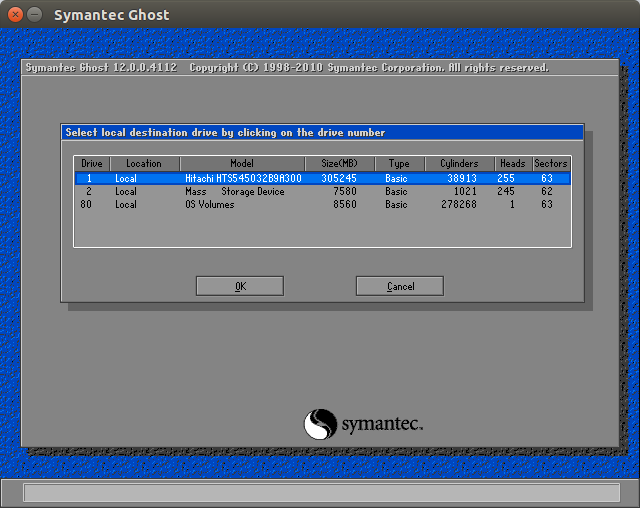
Task: Click the Hitachi HTS545032B9A300 model cell
Action: click(x=243, y=178)
